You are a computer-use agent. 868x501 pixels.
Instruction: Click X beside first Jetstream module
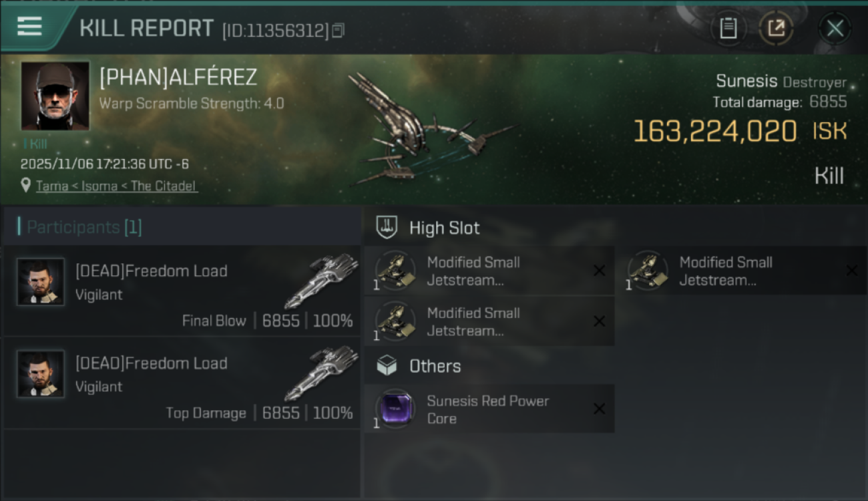599,271
